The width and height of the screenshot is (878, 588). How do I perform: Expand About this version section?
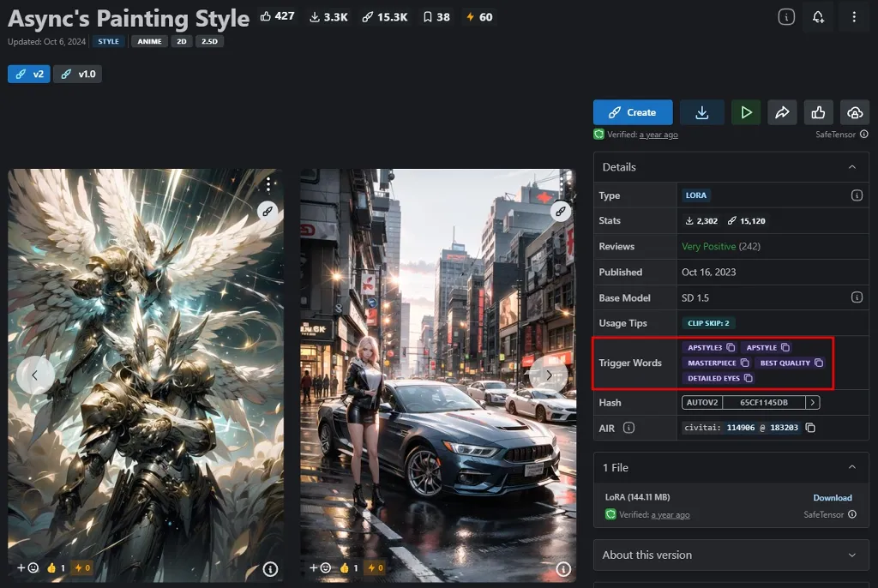pos(851,555)
